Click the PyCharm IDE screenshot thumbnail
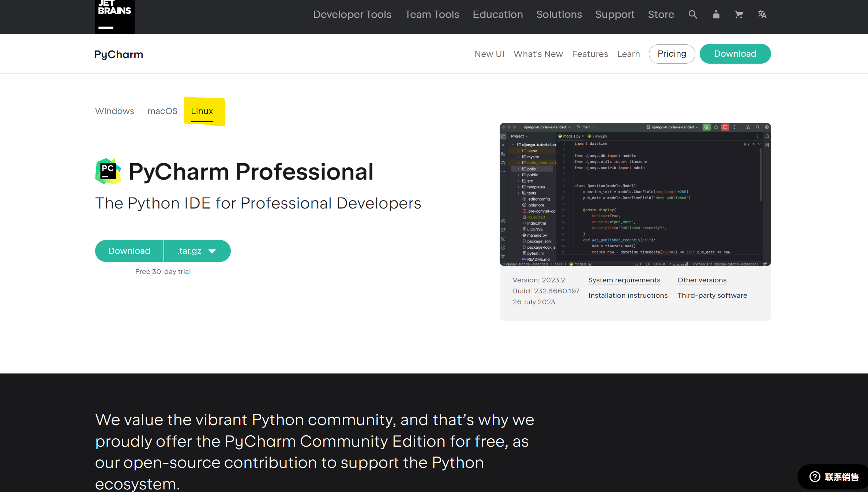 tap(635, 194)
